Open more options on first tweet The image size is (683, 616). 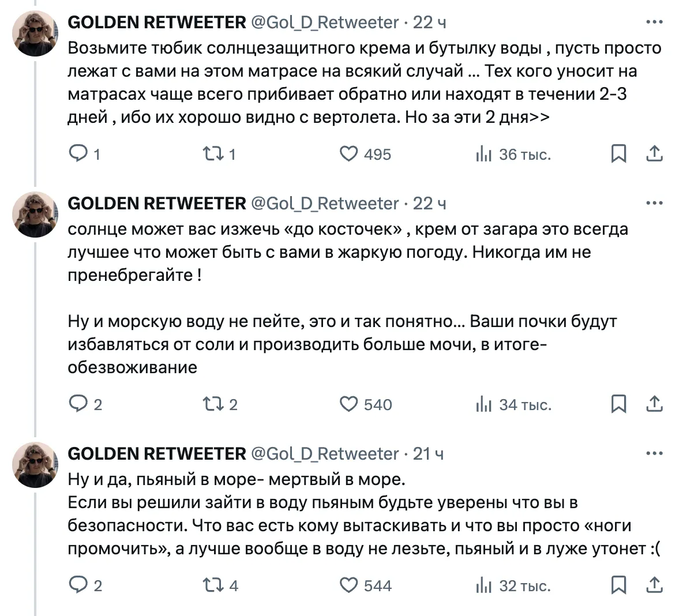tap(654, 22)
